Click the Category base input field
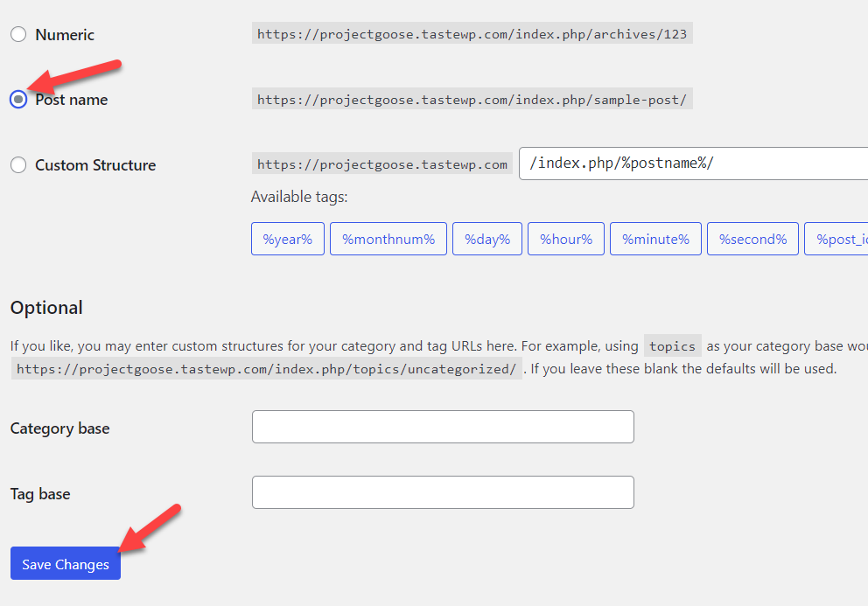 (443, 427)
